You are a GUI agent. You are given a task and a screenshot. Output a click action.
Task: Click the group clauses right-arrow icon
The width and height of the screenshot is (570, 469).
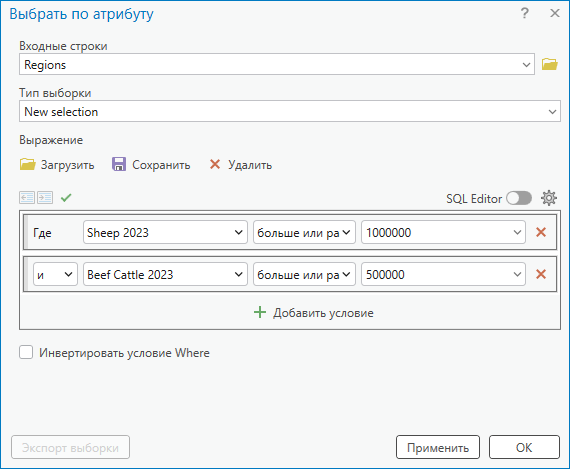click(x=45, y=198)
